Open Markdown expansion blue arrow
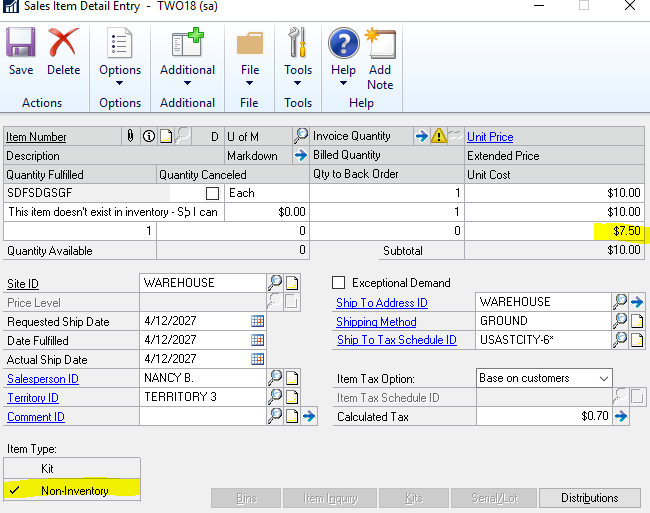The height and width of the screenshot is (513, 650). [301, 155]
